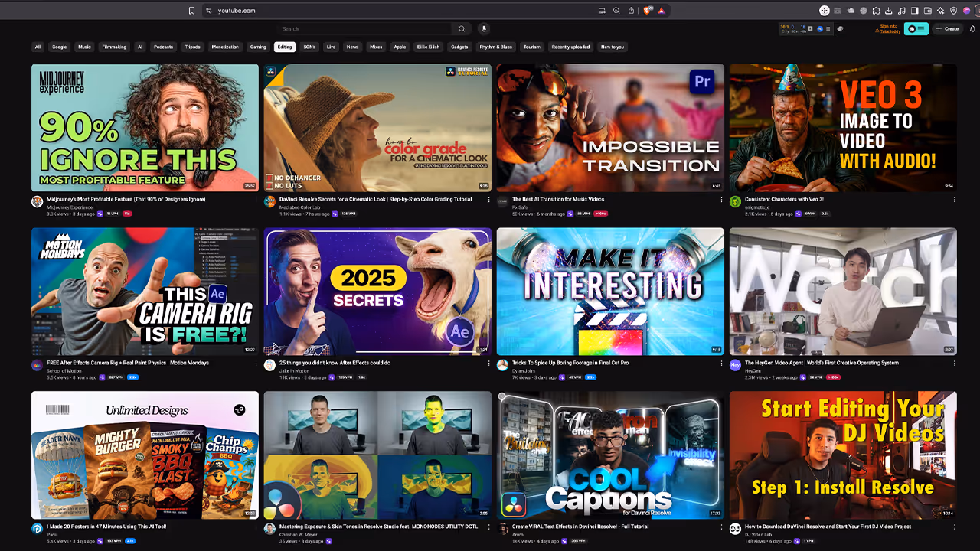Open Mediabee Color Lab channel link
The width and height of the screenshot is (980, 551).
tap(301, 207)
